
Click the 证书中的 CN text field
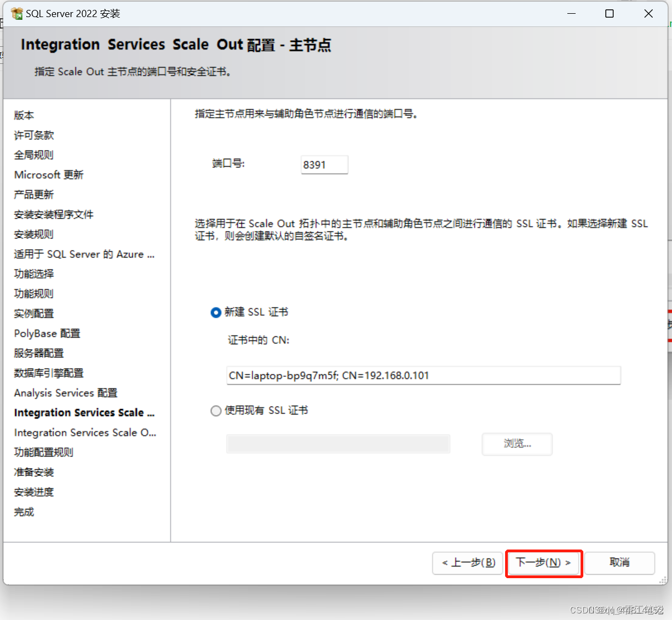click(x=424, y=376)
